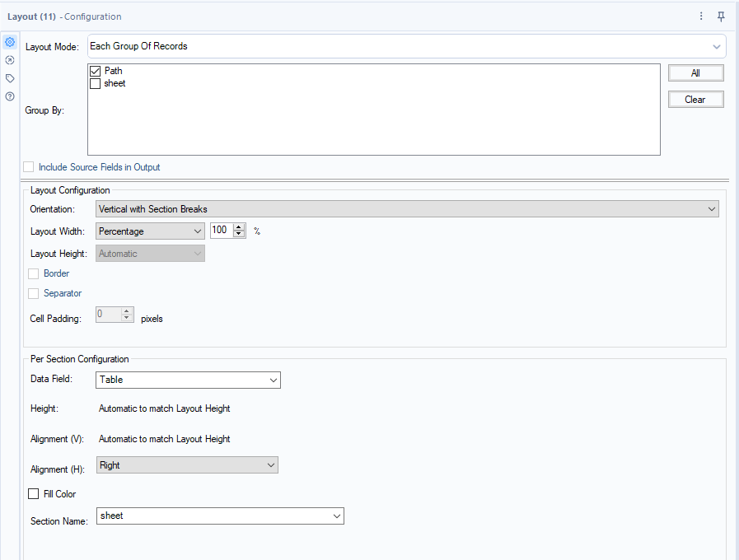The height and width of the screenshot is (560, 739).
Task: Pin the Layout configuration window
Action: 721,16
